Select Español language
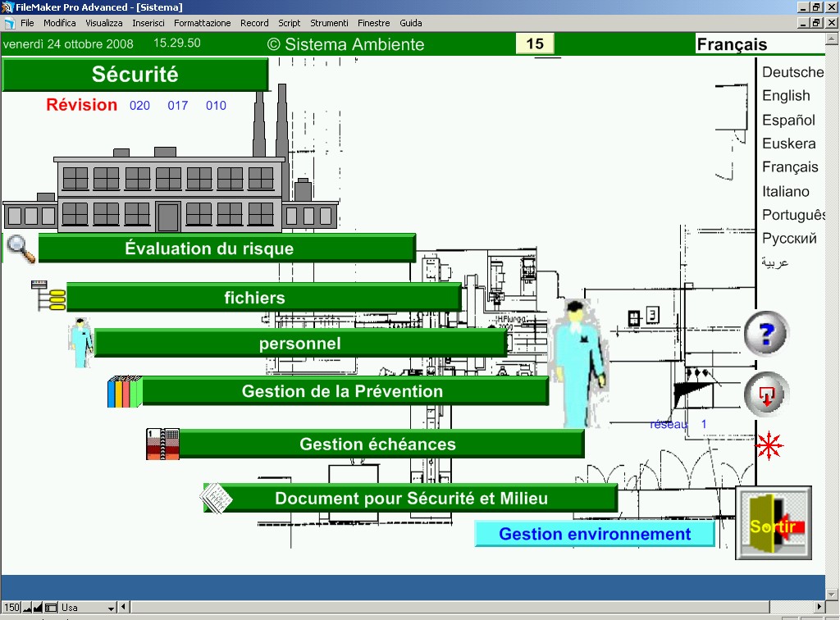The width and height of the screenshot is (840, 620). click(788, 120)
